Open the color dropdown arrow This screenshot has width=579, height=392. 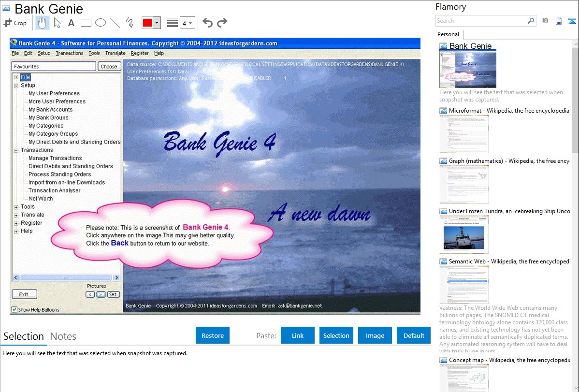point(157,23)
